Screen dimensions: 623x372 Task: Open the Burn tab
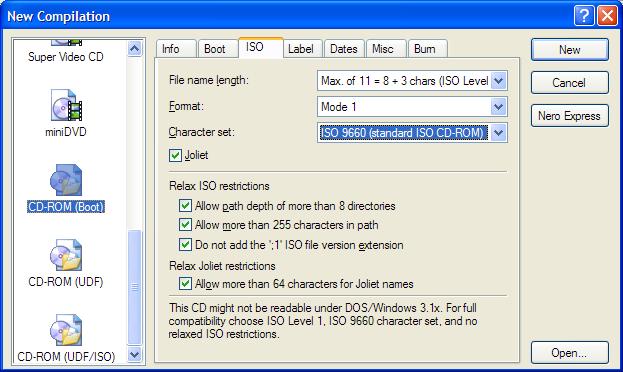pyautogui.click(x=428, y=49)
